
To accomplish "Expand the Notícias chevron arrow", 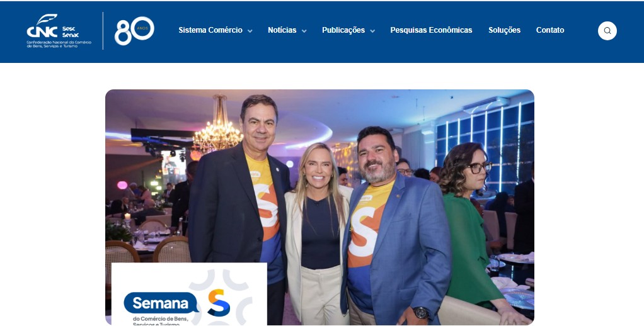I will pyautogui.click(x=304, y=31).
